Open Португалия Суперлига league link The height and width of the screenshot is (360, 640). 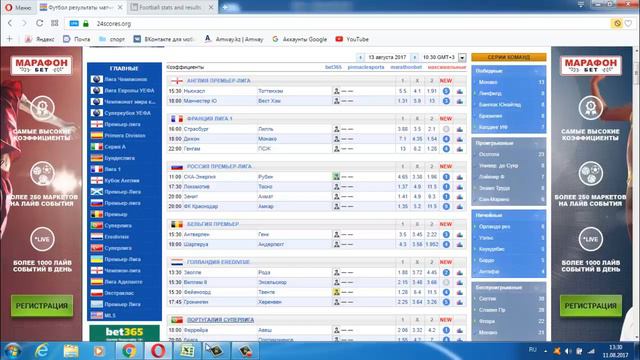[x=220, y=320]
